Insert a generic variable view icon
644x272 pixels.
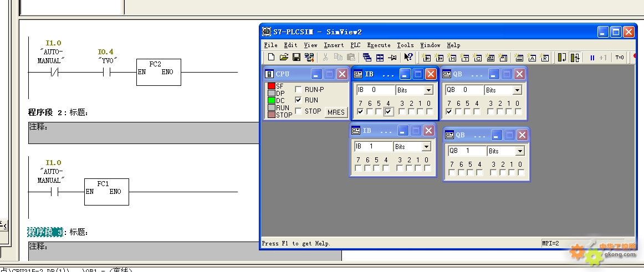point(490,58)
